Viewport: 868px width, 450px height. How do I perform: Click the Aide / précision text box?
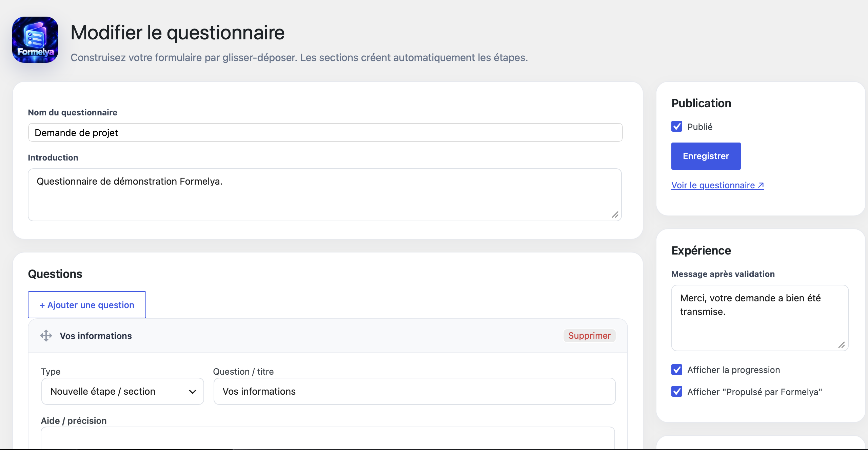[328, 438]
